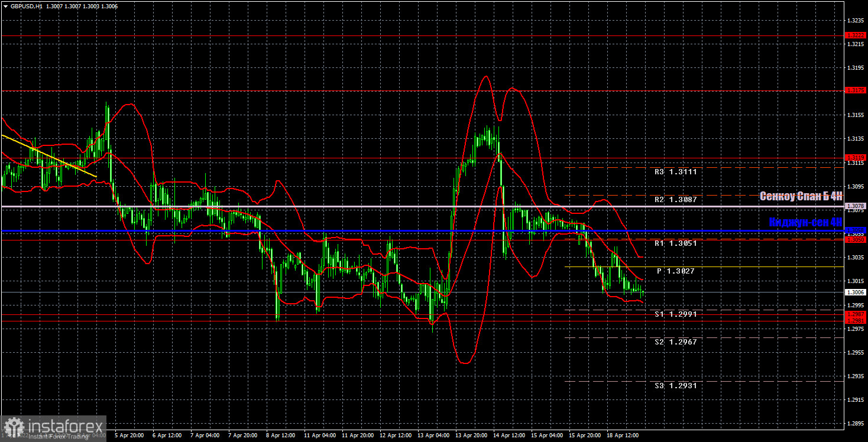Click the chart title dropdown arrow beside GBPUSD,H1
The width and height of the screenshot is (868, 442).
point(5,5)
